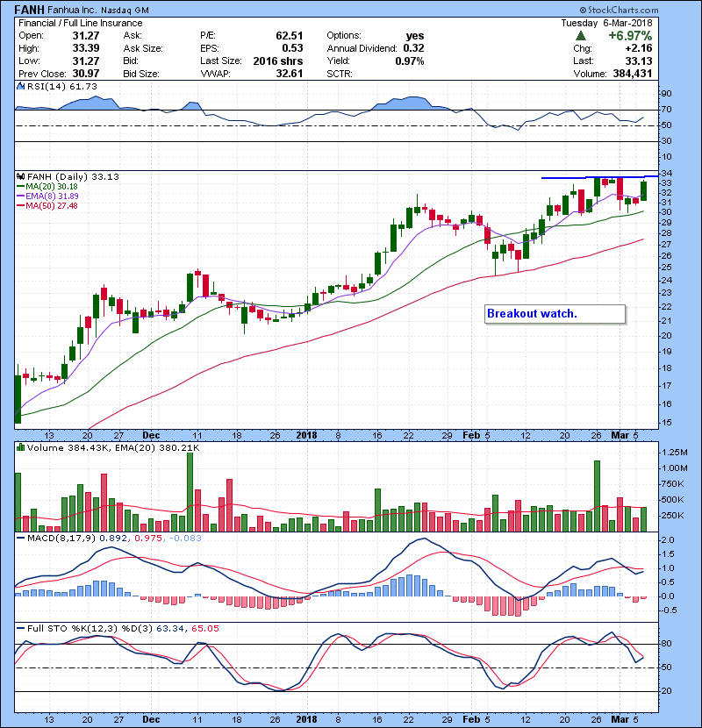This screenshot has width=702, height=728.
Task: Click the 90 RSI axis label
Action: (x=666, y=94)
